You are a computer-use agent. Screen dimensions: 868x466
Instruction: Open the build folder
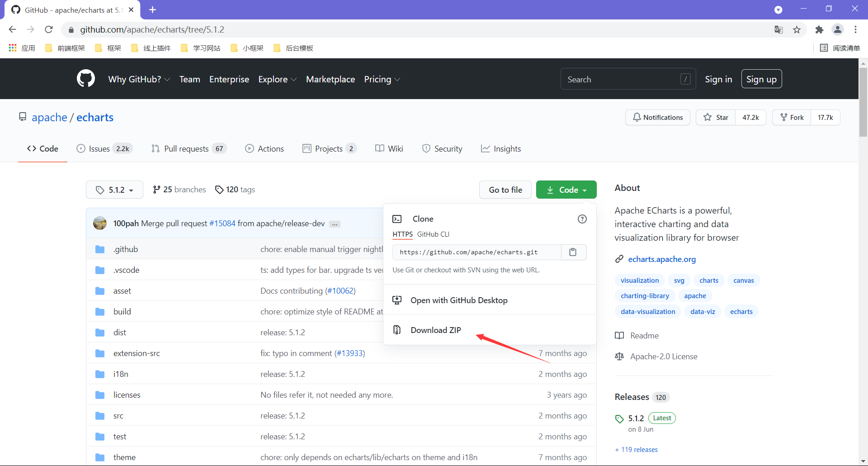122,312
